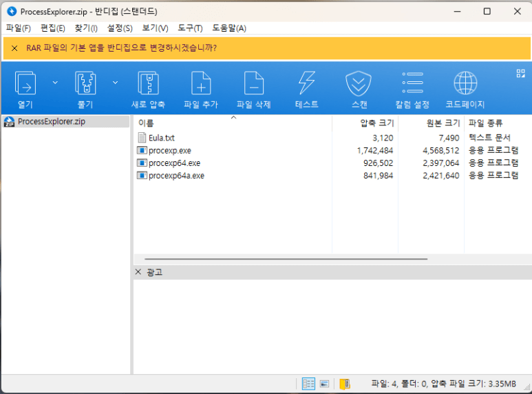Screen dimensions: 532x394
Task: Open the 설정(S) menu
Action: (120, 28)
